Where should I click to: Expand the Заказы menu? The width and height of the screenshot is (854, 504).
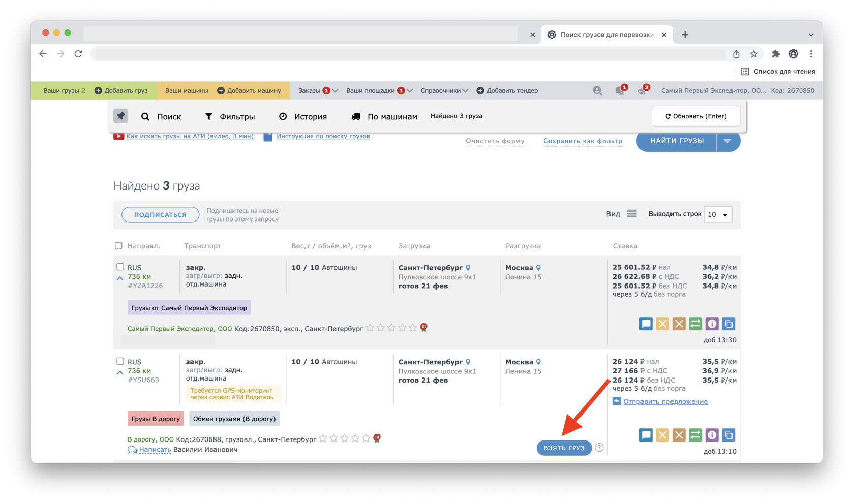318,91
